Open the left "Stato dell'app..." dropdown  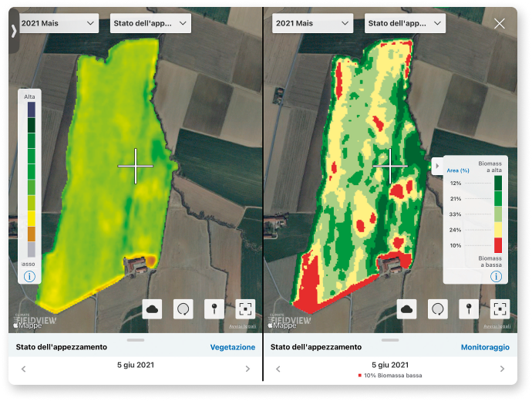(150, 23)
